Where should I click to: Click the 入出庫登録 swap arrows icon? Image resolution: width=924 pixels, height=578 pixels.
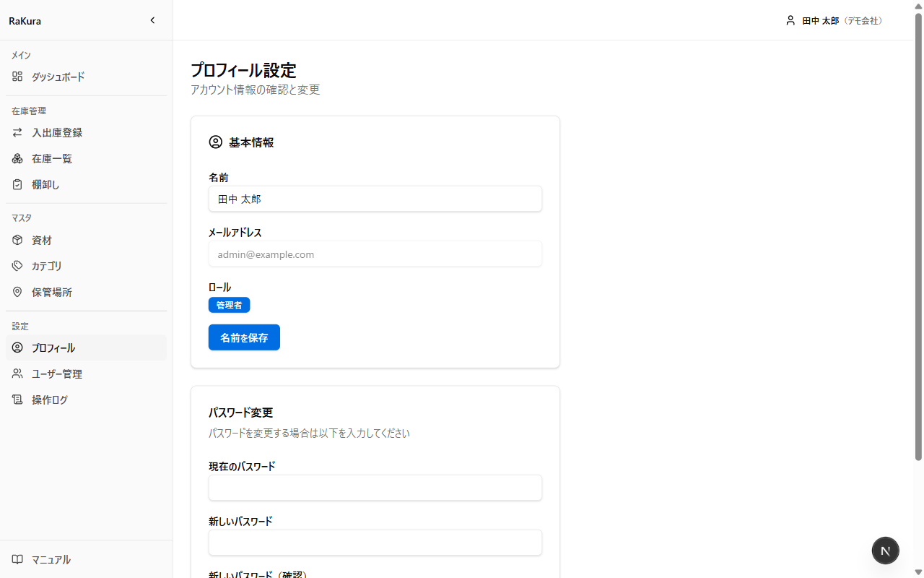pyautogui.click(x=17, y=133)
